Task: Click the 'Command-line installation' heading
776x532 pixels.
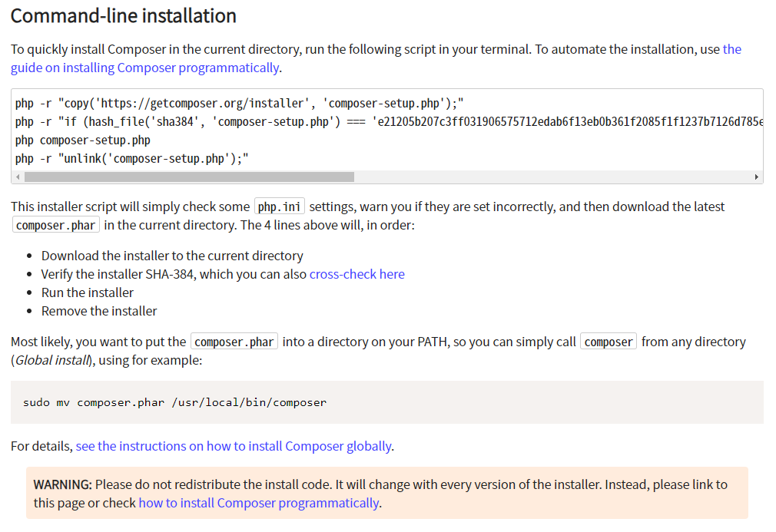Action: coord(124,16)
